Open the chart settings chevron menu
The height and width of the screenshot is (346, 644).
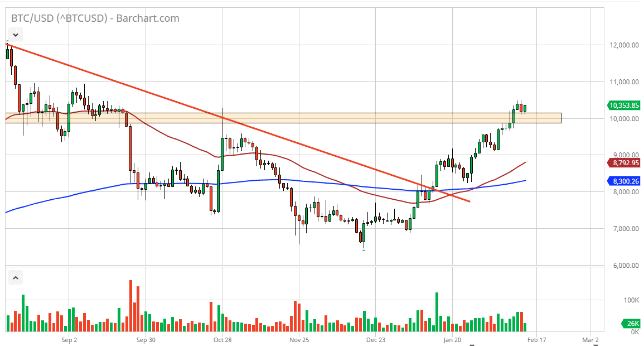(x=15, y=35)
